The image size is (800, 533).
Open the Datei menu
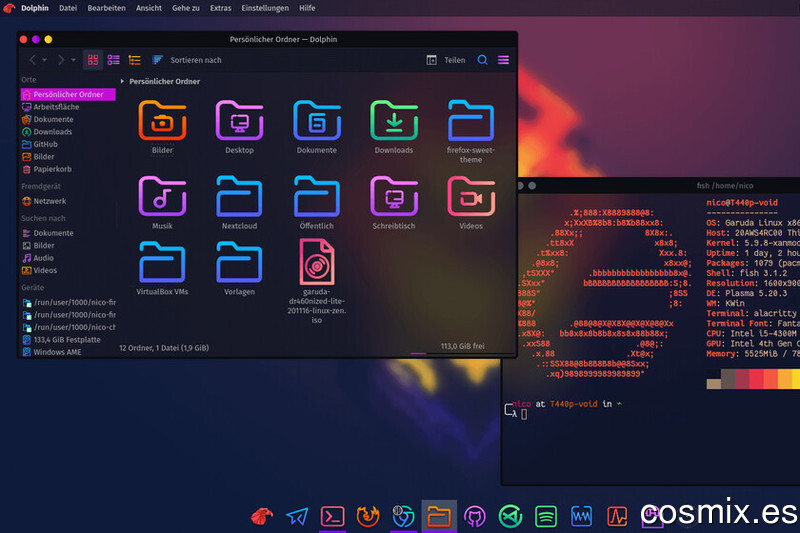68,8
